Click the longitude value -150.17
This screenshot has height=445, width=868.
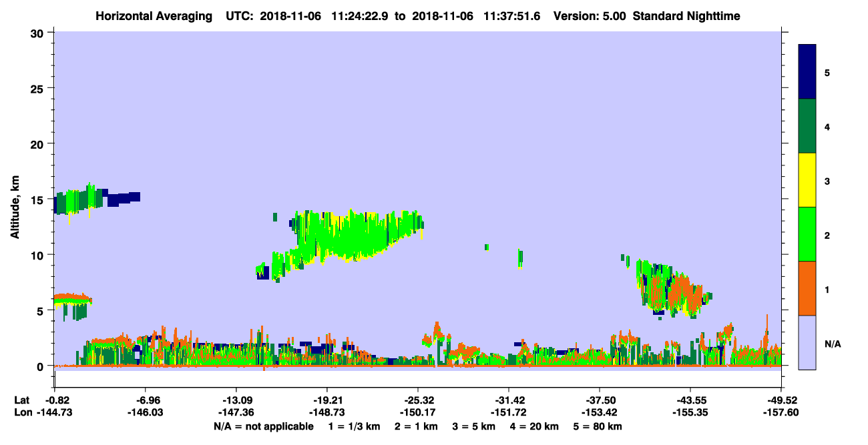pos(417,413)
